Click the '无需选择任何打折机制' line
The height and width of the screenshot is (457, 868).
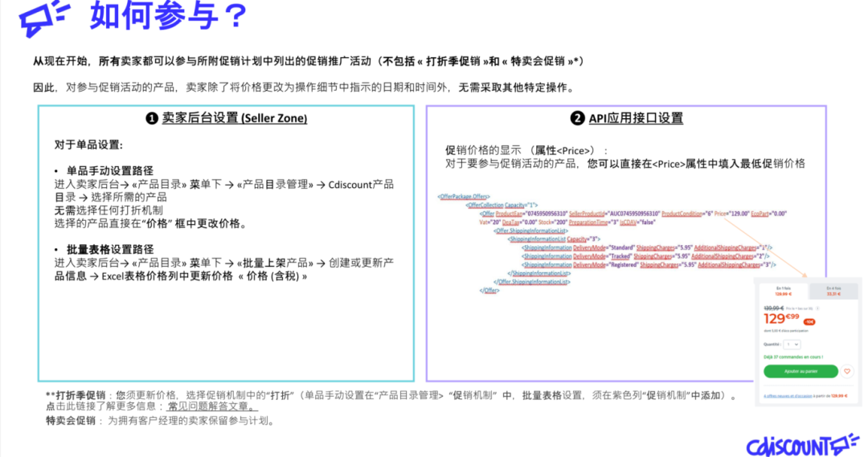point(108,210)
